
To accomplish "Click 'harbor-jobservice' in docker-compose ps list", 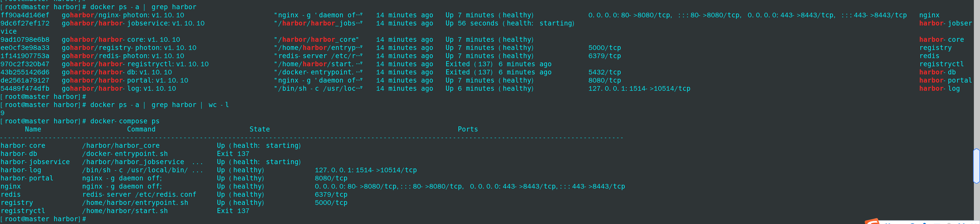I will coord(35,162).
